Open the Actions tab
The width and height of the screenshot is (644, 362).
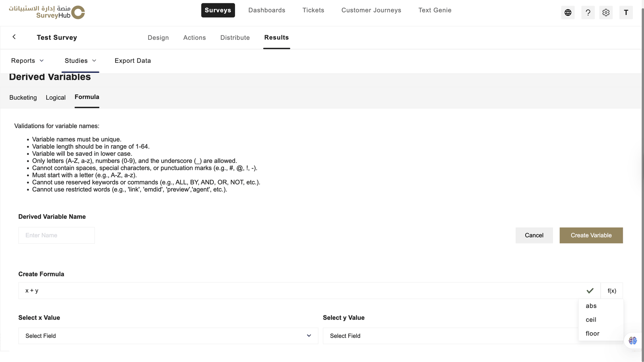(194, 37)
